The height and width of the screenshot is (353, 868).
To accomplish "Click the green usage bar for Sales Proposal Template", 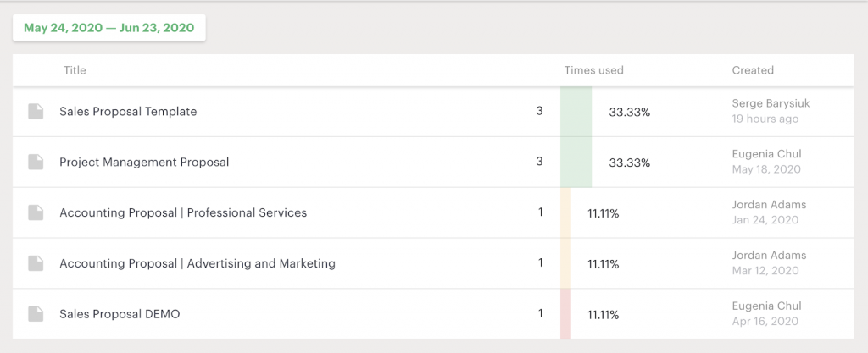I will click(x=576, y=112).
